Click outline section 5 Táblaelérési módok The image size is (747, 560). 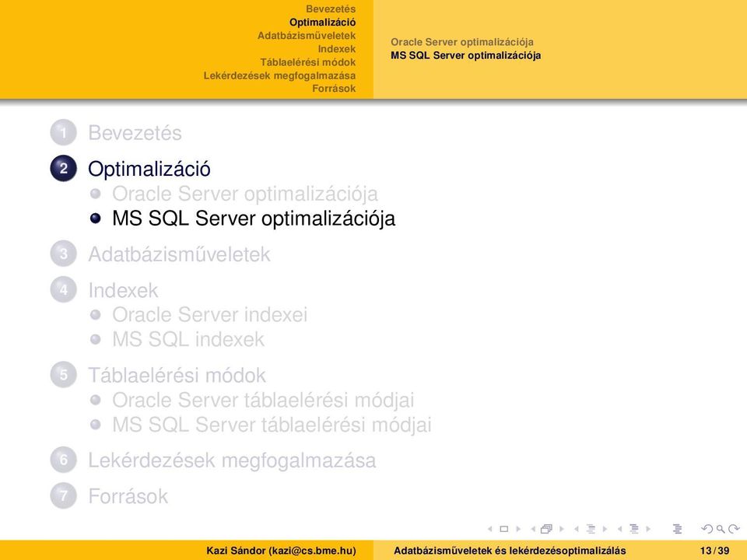point(177,375)
